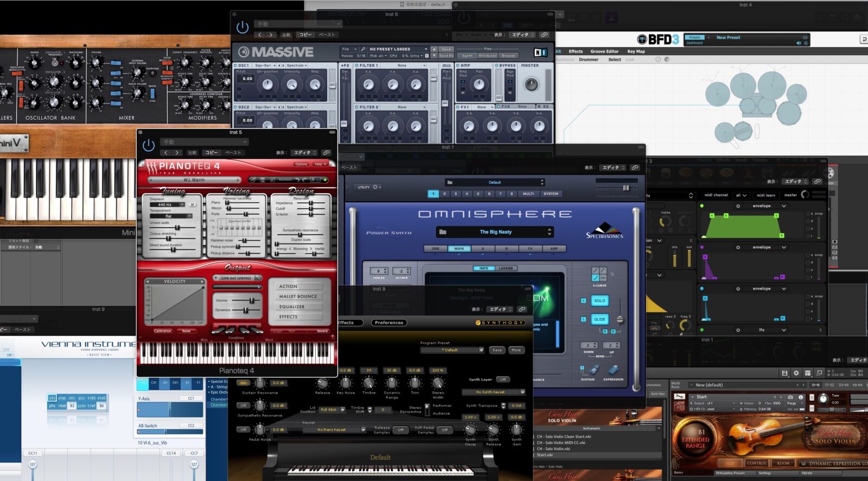Switch to the Omnisphere FX tab
Image resolution: width=868 pixels, height=481 pixels.
pyautogui.click(x=530, y=249)
